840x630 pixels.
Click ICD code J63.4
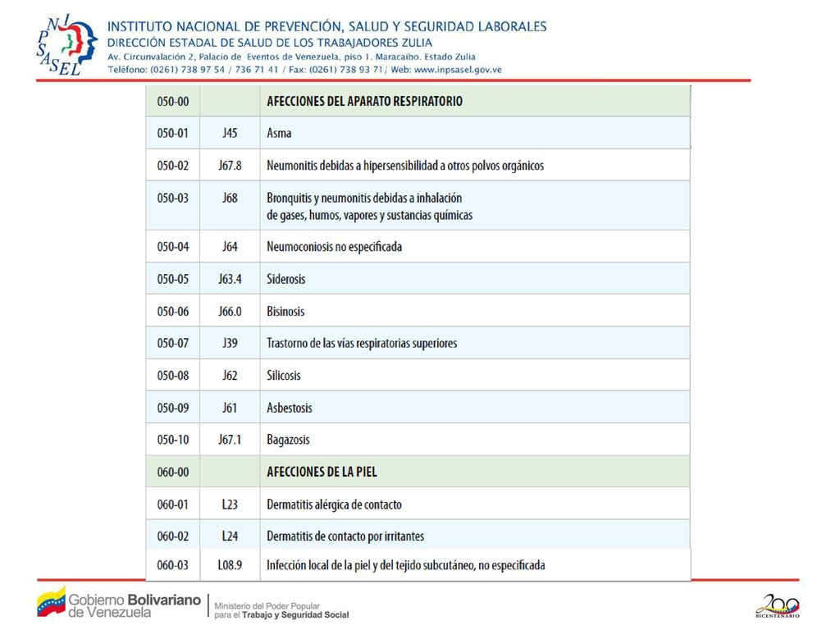230,279
